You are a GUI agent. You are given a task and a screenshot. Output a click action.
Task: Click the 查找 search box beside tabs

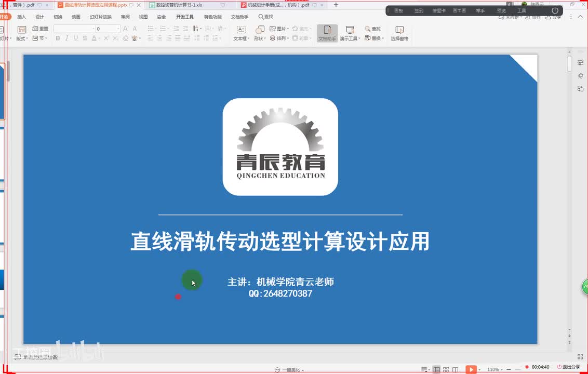click(266, 17)
